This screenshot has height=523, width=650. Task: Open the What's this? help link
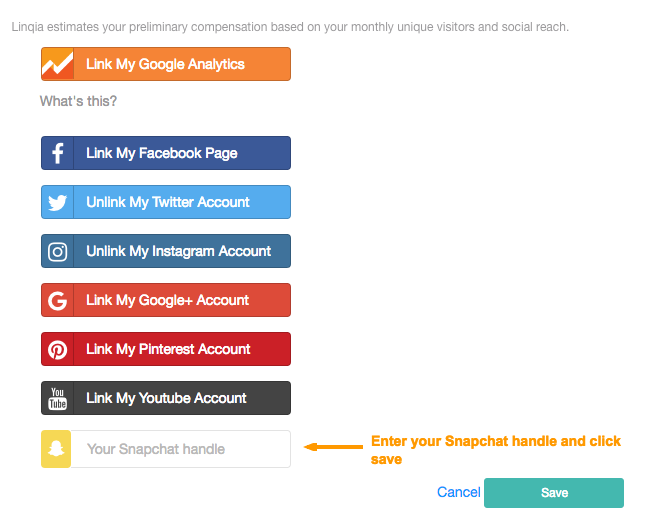(x=78, y=101)
